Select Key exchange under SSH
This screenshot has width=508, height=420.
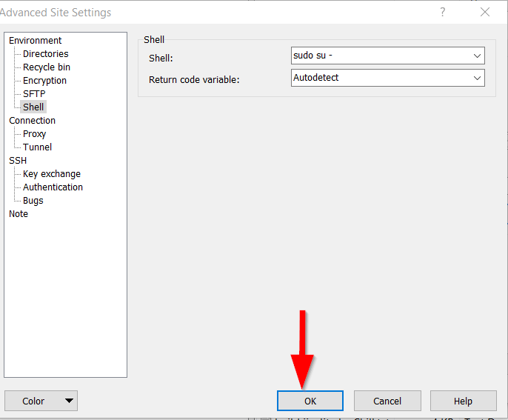pyautogui.click(x=52, y=174)
